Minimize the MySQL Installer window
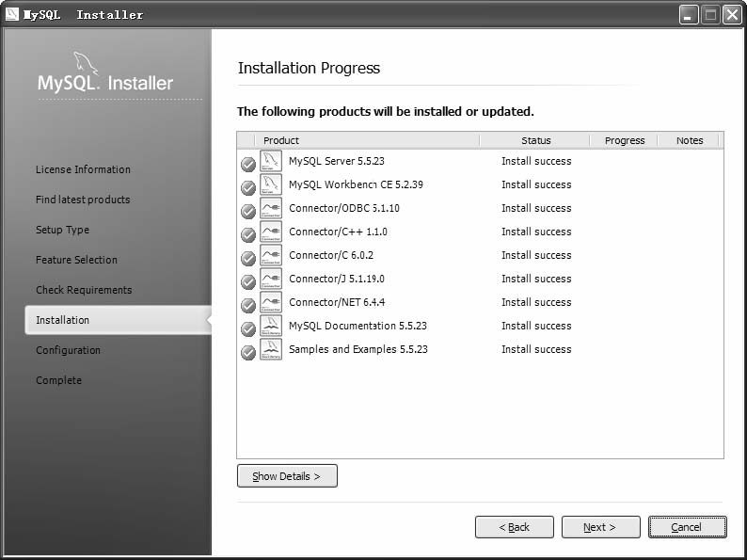The width and height of the screenshot is (747, 560). pyautogui.click(x=689, y=15)
